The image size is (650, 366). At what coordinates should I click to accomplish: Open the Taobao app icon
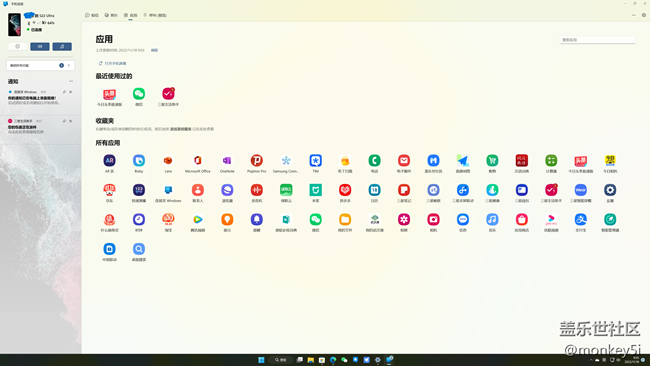168,219
